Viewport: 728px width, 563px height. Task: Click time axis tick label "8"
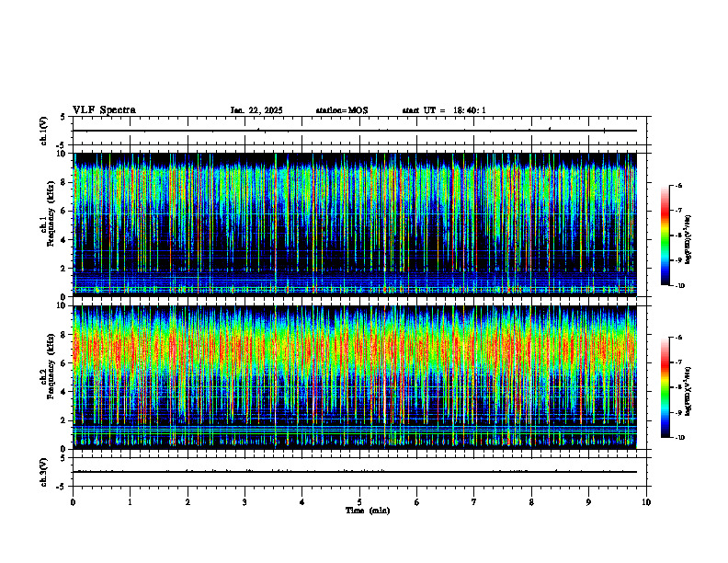click(x=531, y=502)
